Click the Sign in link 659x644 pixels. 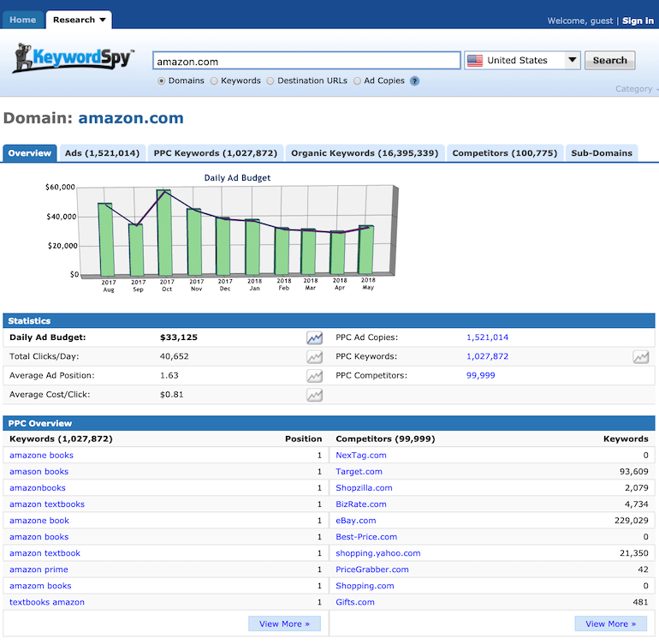pyautogui.click(x=638, y=21)
